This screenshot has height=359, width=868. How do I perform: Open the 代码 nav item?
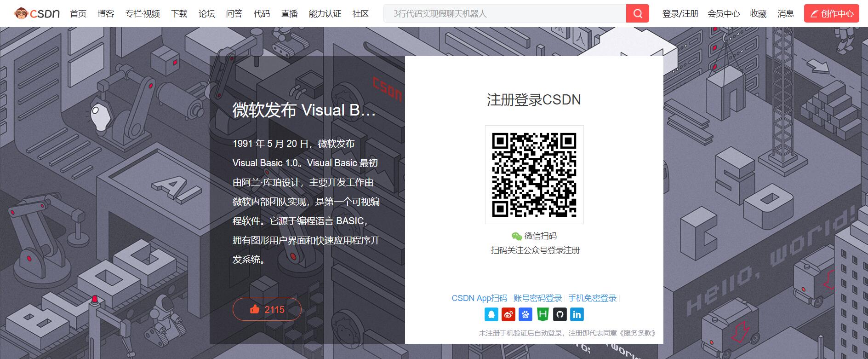click(x=262, y=14)
